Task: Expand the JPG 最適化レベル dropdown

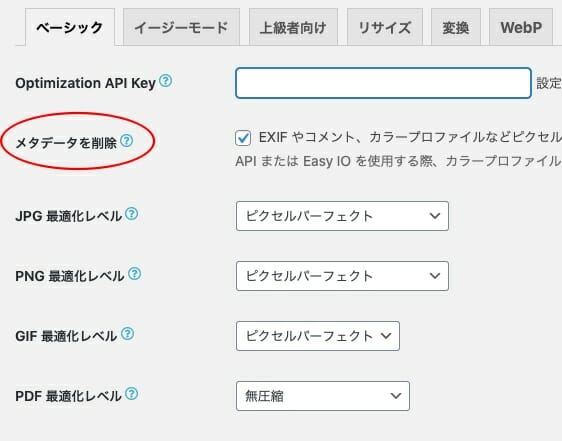Action: tap(342, 216)
